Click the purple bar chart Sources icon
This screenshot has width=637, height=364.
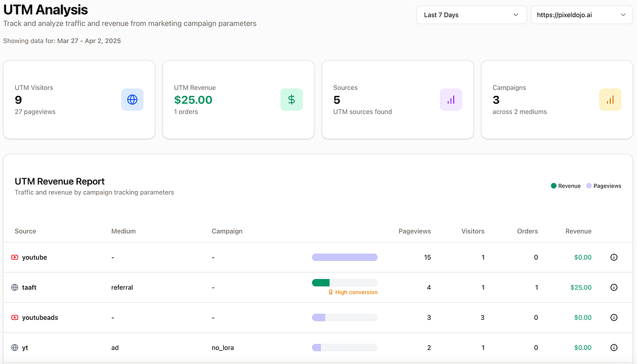point(451,99)
